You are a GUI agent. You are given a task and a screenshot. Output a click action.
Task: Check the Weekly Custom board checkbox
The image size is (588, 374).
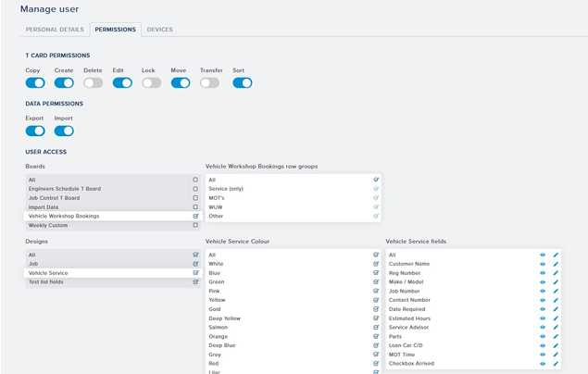point(195,225)
